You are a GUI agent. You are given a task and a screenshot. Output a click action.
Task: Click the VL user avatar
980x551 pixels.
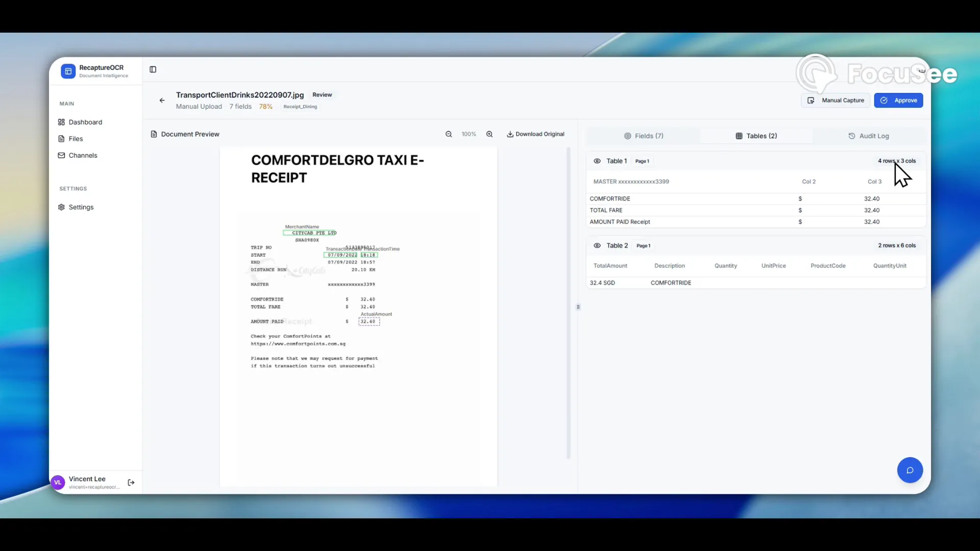(58, 483)
